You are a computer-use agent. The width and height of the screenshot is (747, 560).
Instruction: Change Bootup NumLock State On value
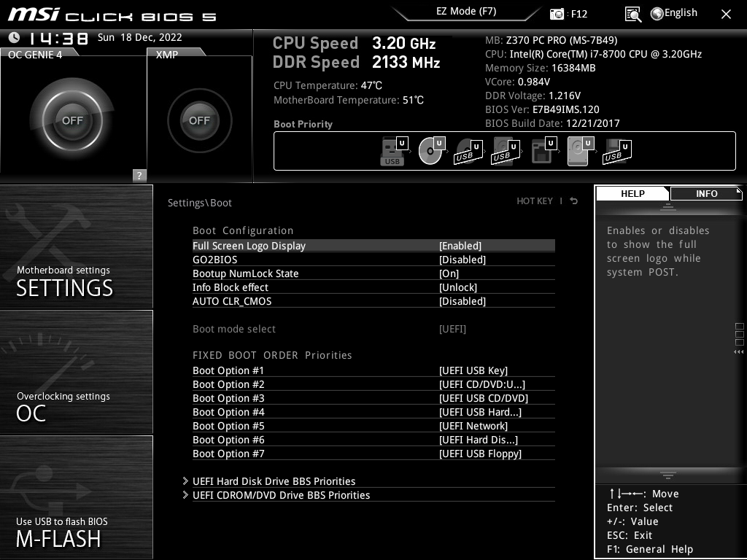pyautogui.click(x=449, y=273)
